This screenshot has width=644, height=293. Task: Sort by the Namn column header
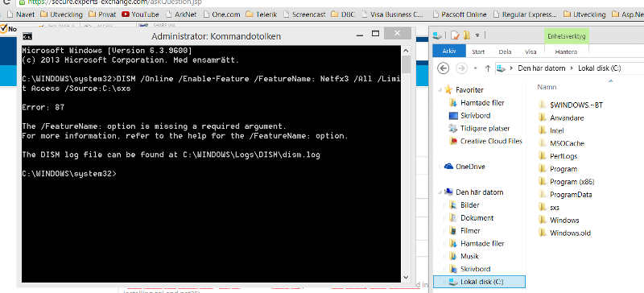tap(547, 87)
